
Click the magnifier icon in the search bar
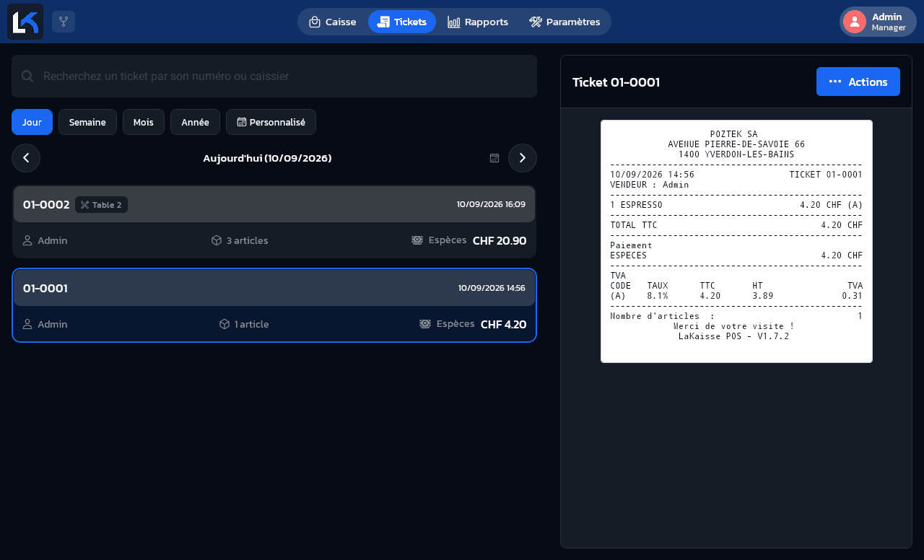pyautogui.click(x=27, y=76)
